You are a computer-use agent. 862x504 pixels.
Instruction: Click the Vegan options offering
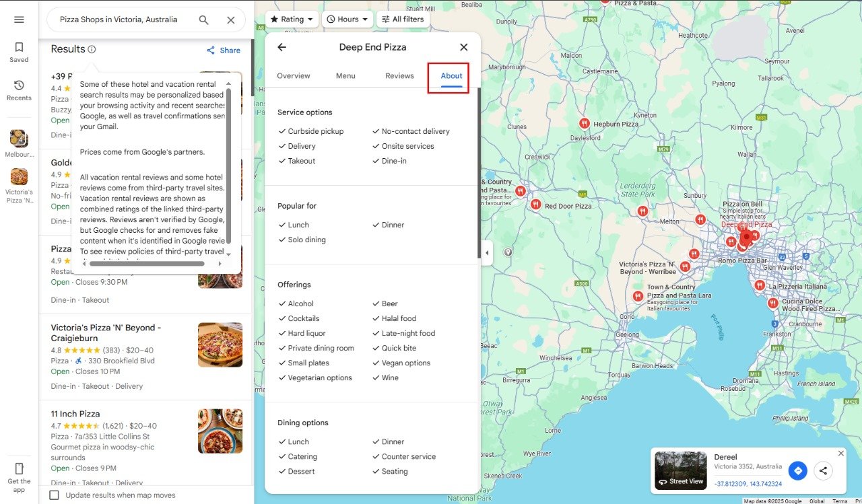pyautogui.click(x=401, y=363)
